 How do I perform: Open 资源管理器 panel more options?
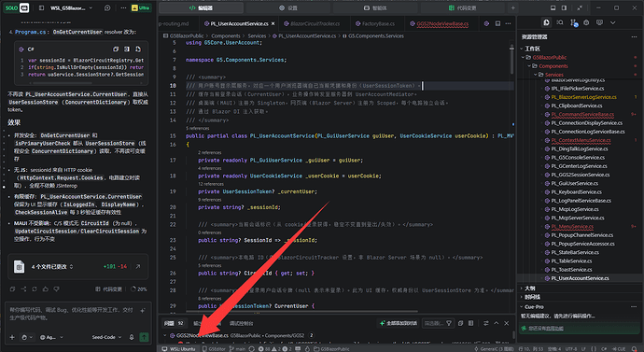click(x=634, y=37)
